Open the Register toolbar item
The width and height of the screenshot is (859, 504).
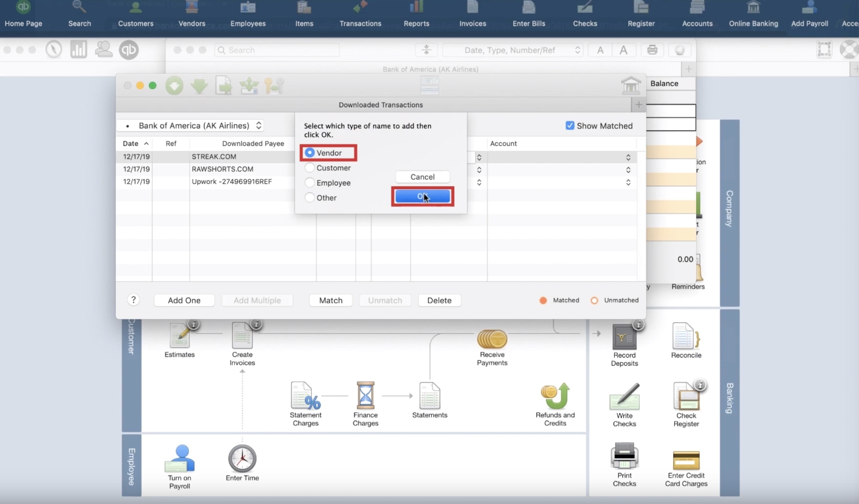click(x=641, y=14)
